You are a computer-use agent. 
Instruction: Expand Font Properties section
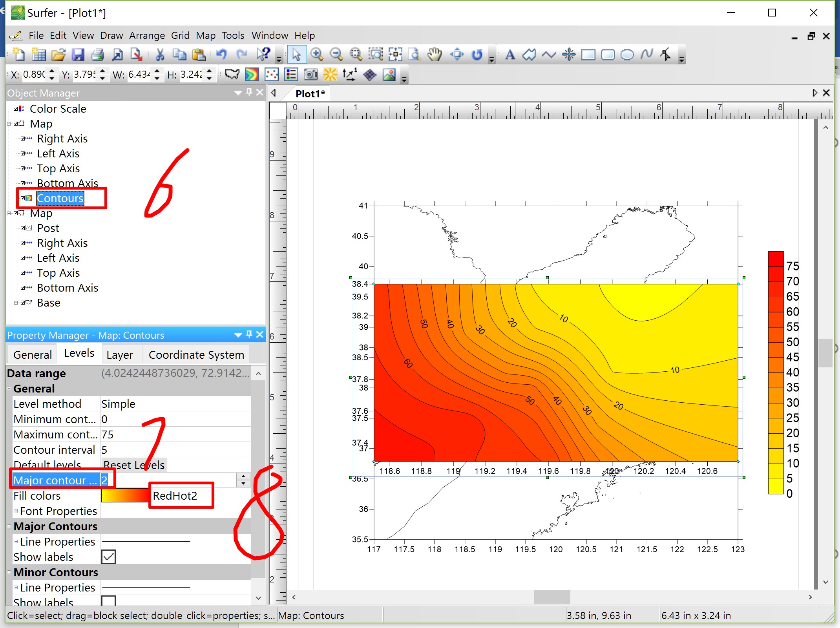pyautogui.click(x=16, y=511)
